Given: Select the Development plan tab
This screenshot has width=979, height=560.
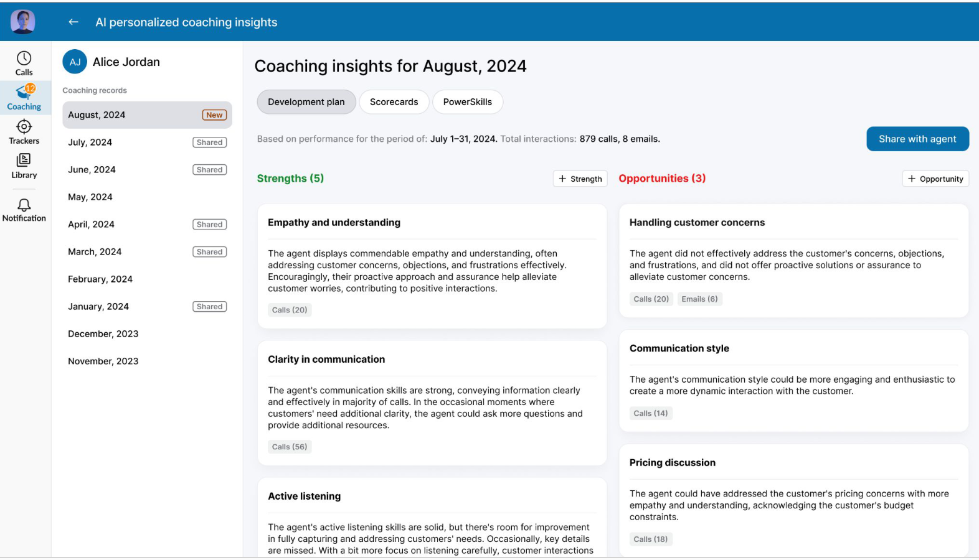Looking at the screenshot, I should (x=306, y=102).
